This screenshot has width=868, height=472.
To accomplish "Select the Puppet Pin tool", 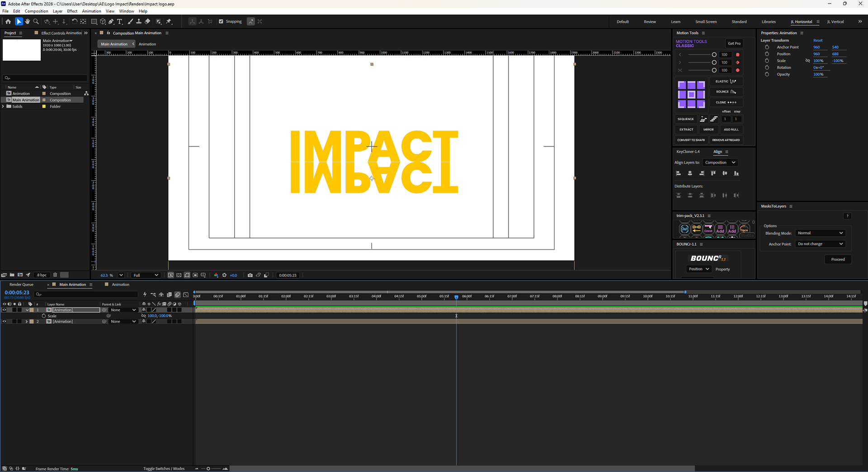I will coord(169,22).
